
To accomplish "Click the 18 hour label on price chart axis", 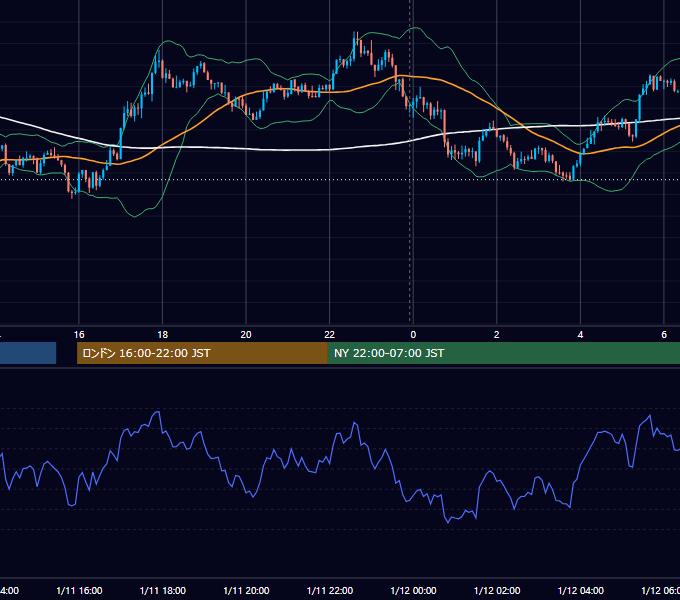I will coord(163,335).
